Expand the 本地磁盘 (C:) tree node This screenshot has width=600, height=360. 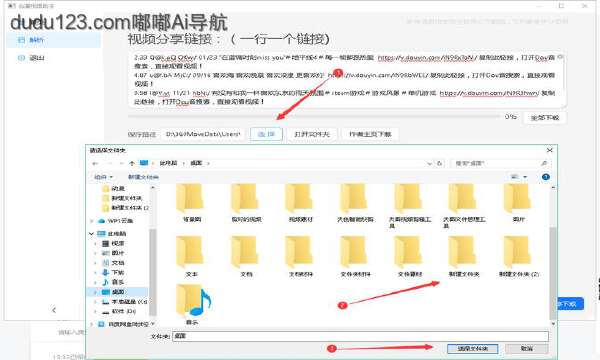pos(96,302)
